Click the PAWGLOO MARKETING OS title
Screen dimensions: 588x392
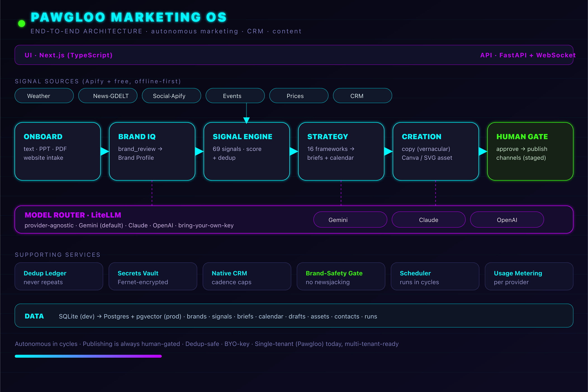(x=129, y=17)
